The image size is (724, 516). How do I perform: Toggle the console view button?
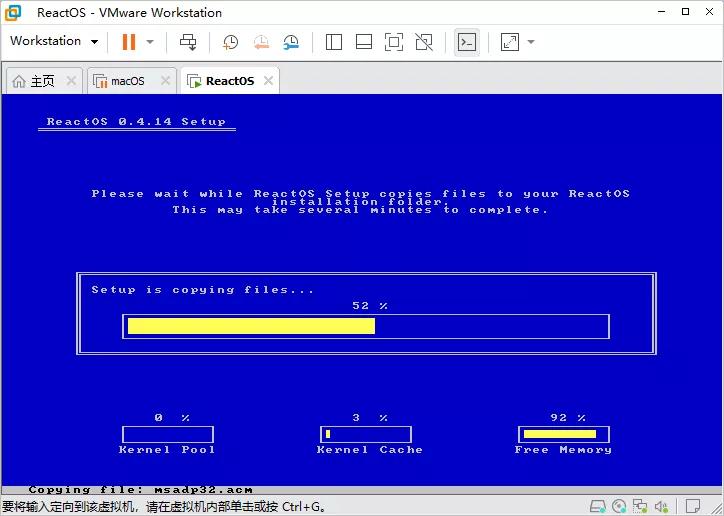467,42
